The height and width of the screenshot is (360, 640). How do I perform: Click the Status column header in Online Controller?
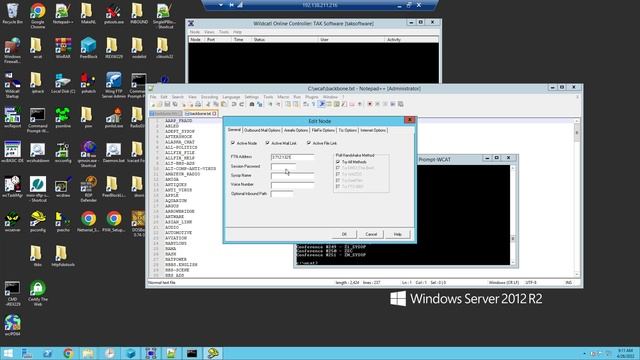click(x=284, y=40)
